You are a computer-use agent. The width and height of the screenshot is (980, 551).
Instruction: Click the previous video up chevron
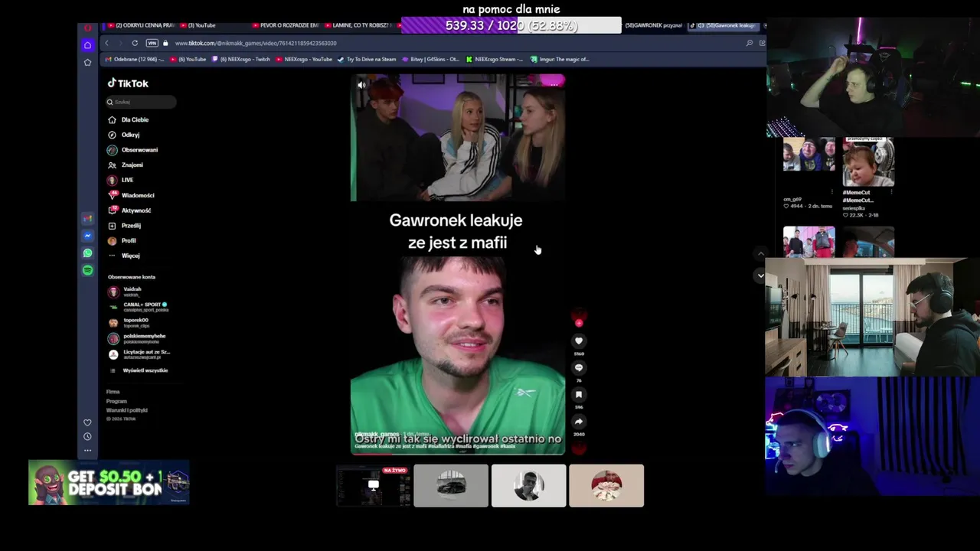click(760, 253)
